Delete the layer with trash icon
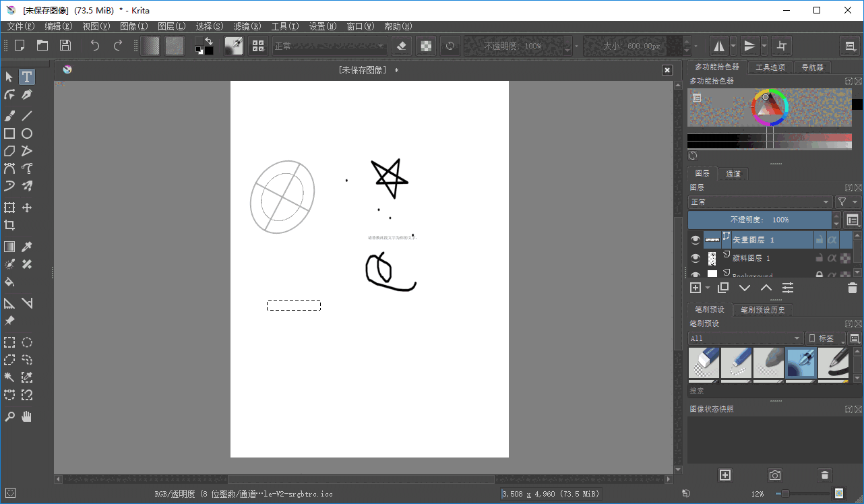The height and width of the screenshot is (504, 864). click(x=852, y=288)
